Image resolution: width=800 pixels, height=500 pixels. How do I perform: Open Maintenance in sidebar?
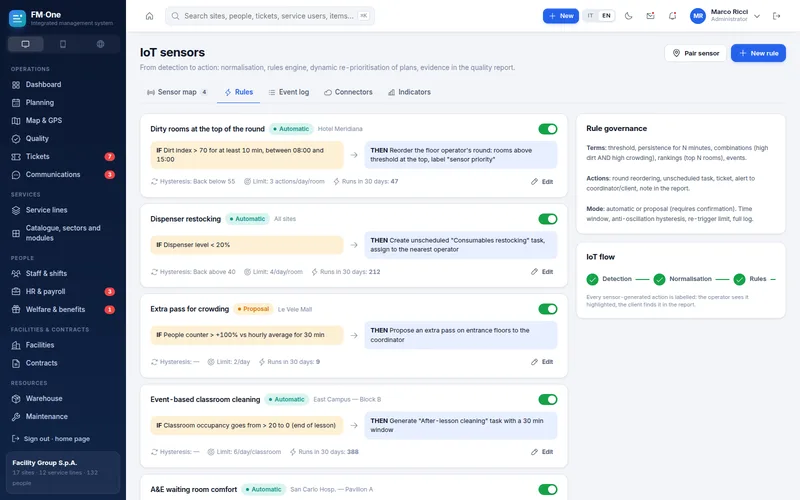pyautogui.click(x=63, y=417)
